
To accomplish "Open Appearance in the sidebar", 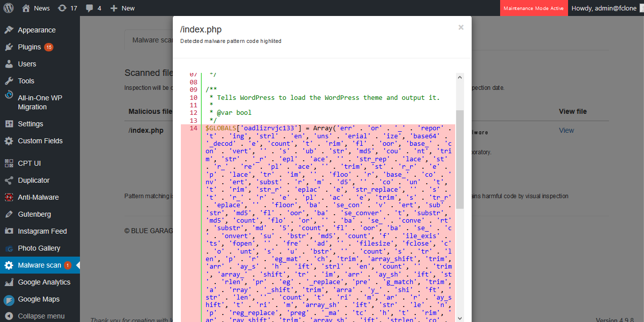I will click(x=36, y=30).
